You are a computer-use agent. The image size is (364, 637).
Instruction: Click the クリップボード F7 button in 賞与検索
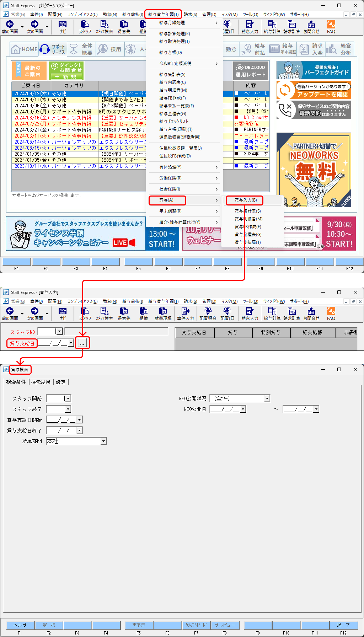(196, 625)
